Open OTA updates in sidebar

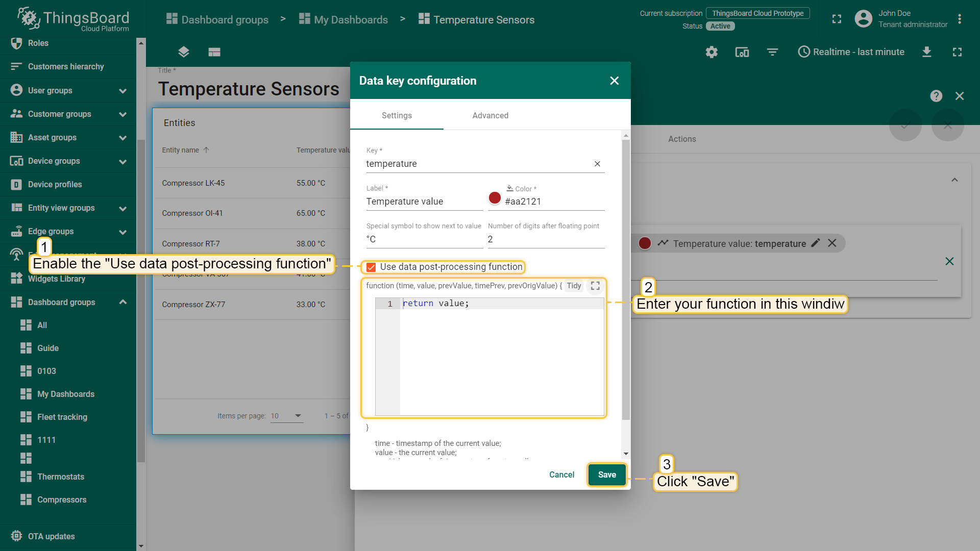coord(68,536)
